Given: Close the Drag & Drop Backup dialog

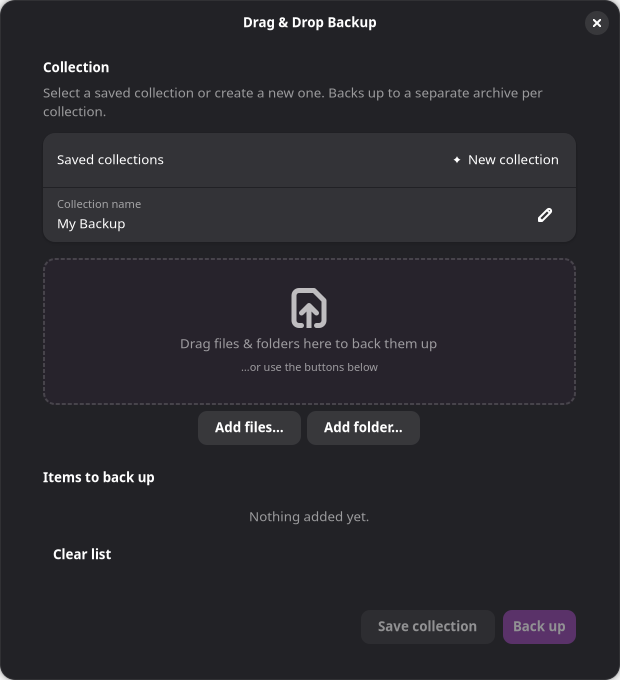Looking at the screenshot, I should point(597,23).
